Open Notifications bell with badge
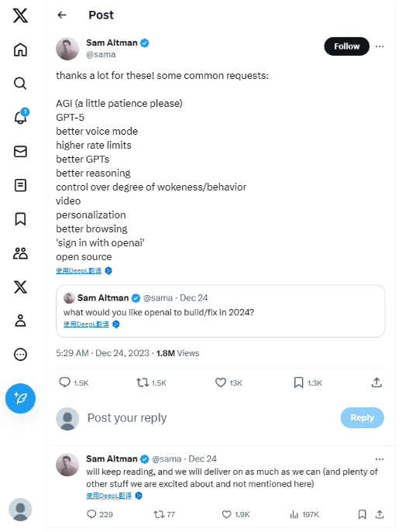402x532 pixels. tap(21, 117)
